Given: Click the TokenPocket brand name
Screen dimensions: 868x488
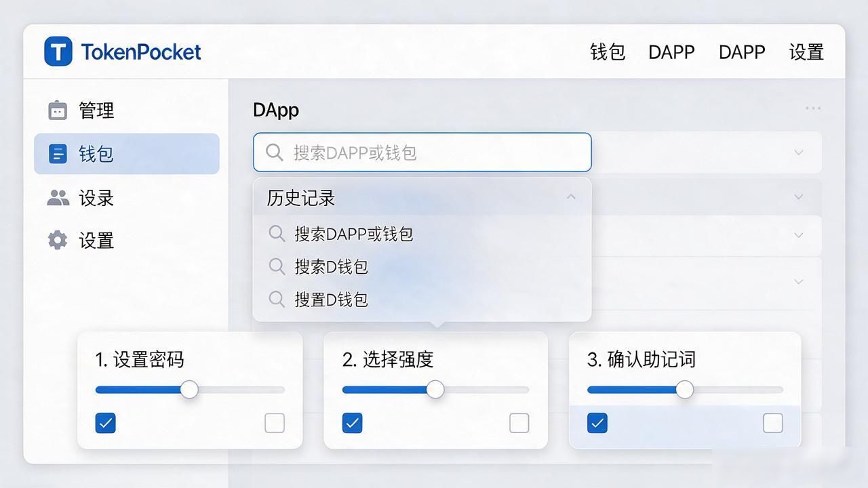Looking at the screenshot, I should (x=141, y=52).
